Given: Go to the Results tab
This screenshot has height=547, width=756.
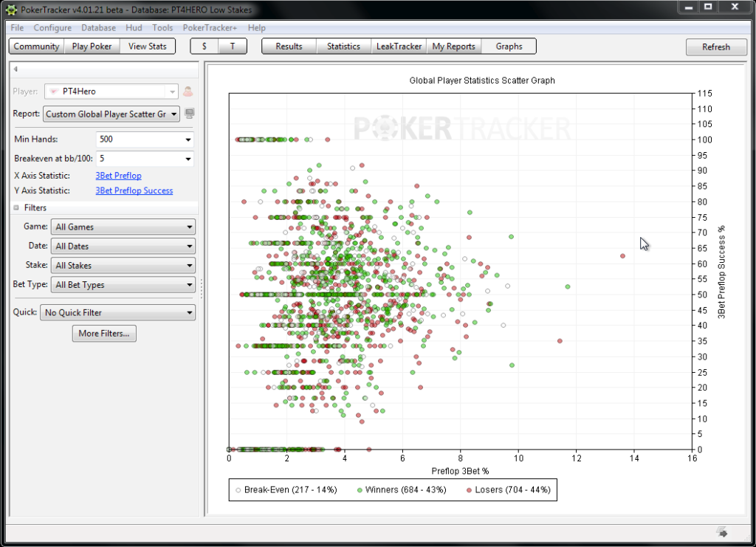Looking at the screenshot, I should click(289, 47).
